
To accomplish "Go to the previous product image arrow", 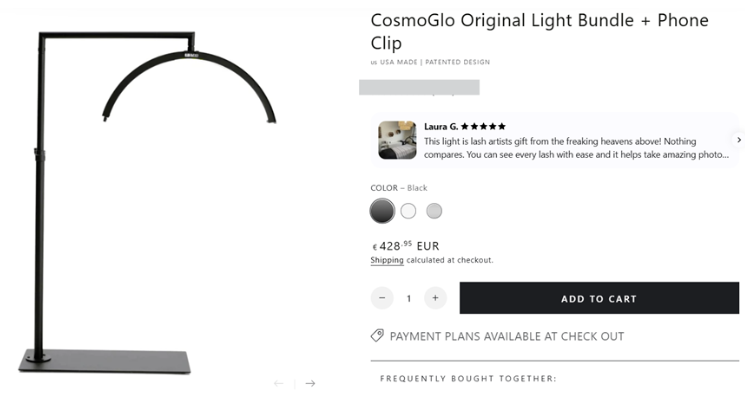I will click(279, 383).
